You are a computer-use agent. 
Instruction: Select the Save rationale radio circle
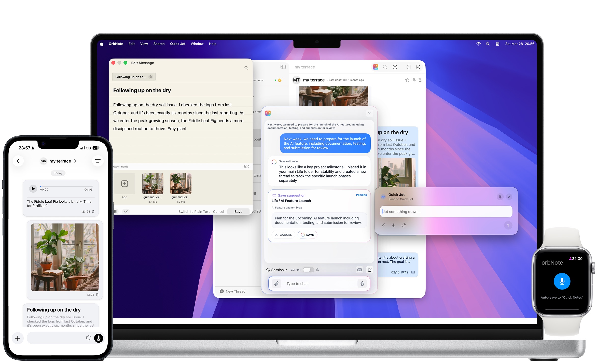(x=274, y=162)
